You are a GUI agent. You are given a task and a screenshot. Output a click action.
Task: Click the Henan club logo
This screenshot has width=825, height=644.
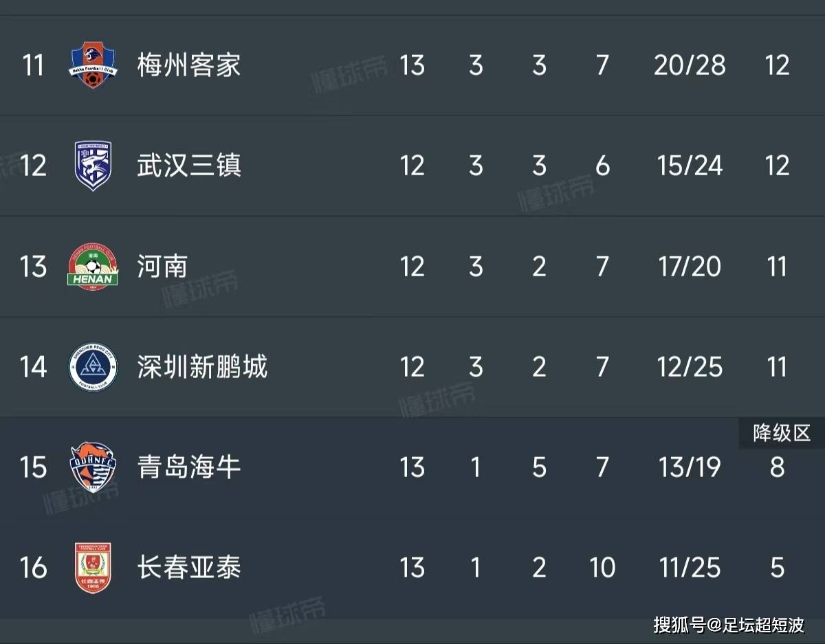pyautogui.click(x=93, y=267)
